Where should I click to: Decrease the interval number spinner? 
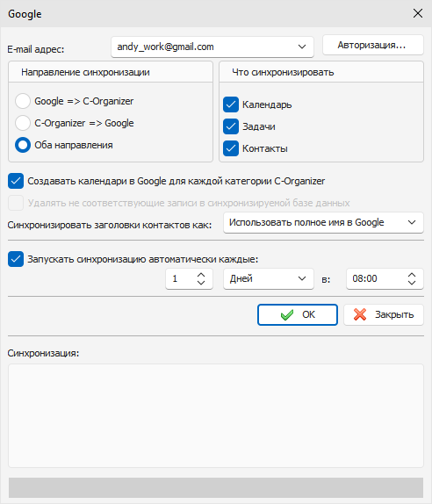pos(201,283)
